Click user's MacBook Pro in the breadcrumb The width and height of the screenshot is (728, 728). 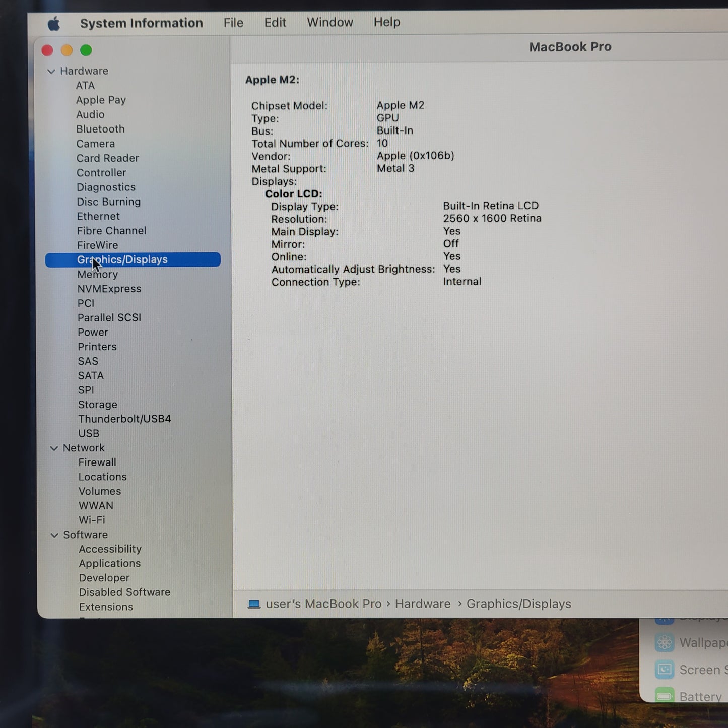click(x=323, y=604)
